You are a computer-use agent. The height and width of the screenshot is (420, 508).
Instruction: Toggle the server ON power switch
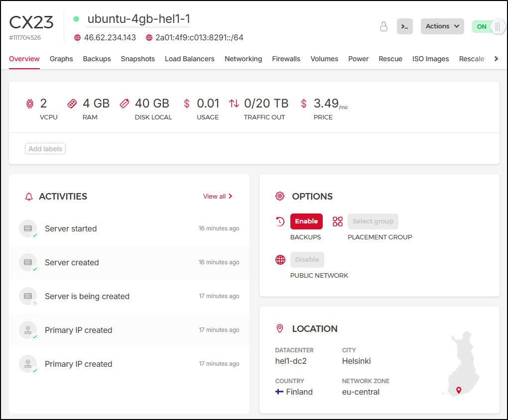(x=489, y=26)
